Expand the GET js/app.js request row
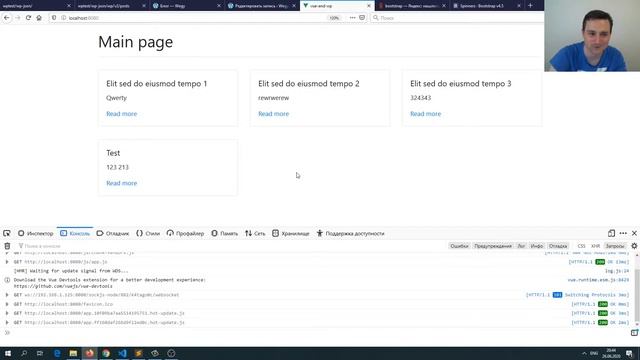 (7, 262)
